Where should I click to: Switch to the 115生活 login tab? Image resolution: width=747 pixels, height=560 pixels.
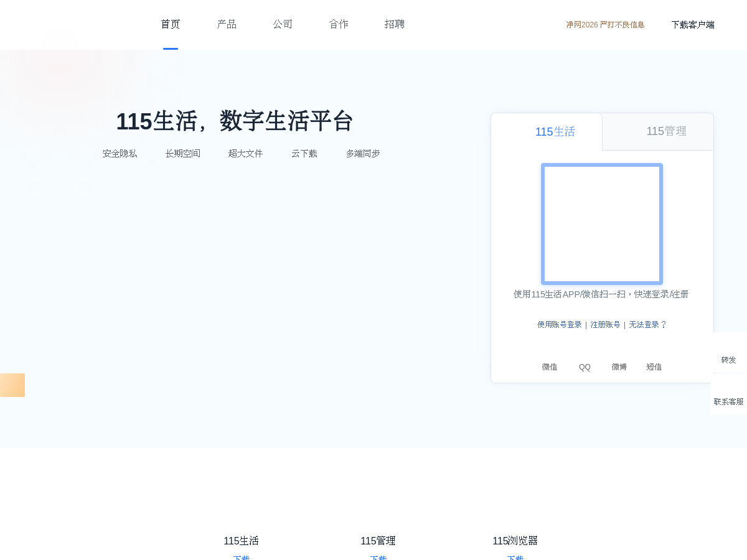555,131
